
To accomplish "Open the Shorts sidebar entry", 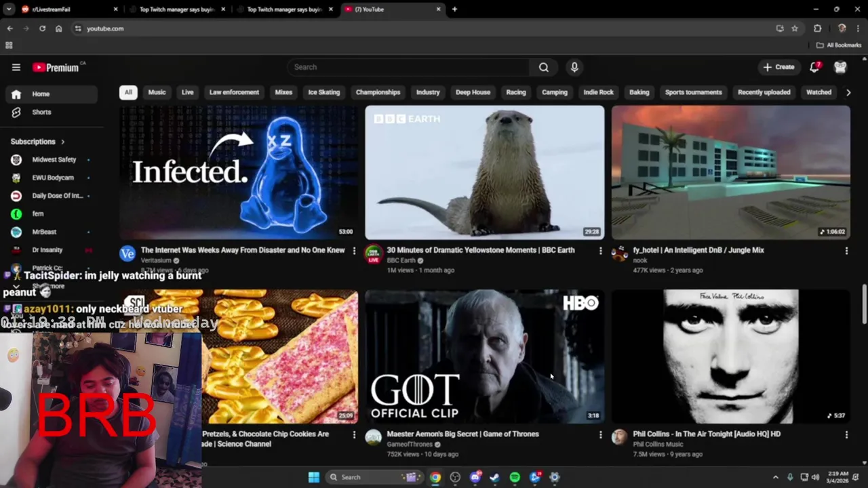I will 52,112.
